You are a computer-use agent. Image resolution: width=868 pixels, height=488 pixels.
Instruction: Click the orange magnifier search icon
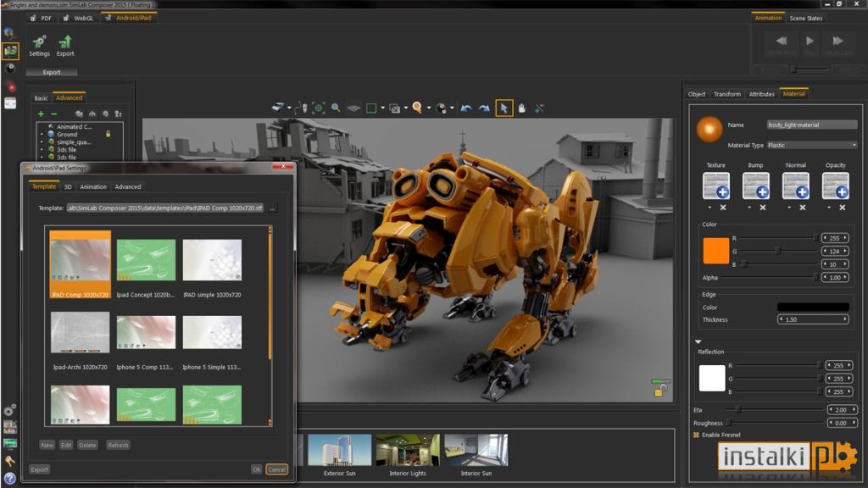pos(417,108)
